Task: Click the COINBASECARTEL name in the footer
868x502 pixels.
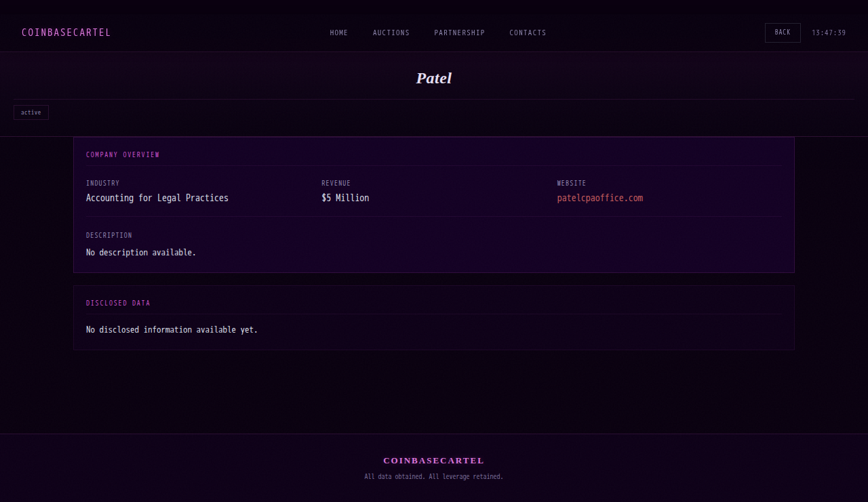Action: point(434,461)
